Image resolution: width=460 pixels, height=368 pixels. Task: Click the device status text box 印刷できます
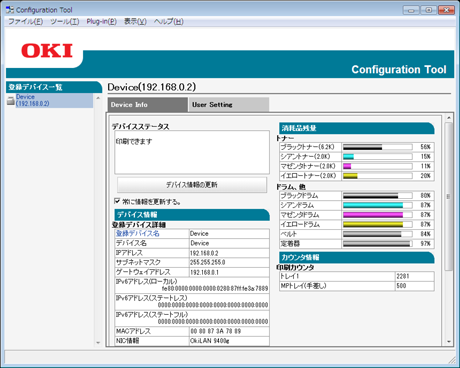click(192, 152)
